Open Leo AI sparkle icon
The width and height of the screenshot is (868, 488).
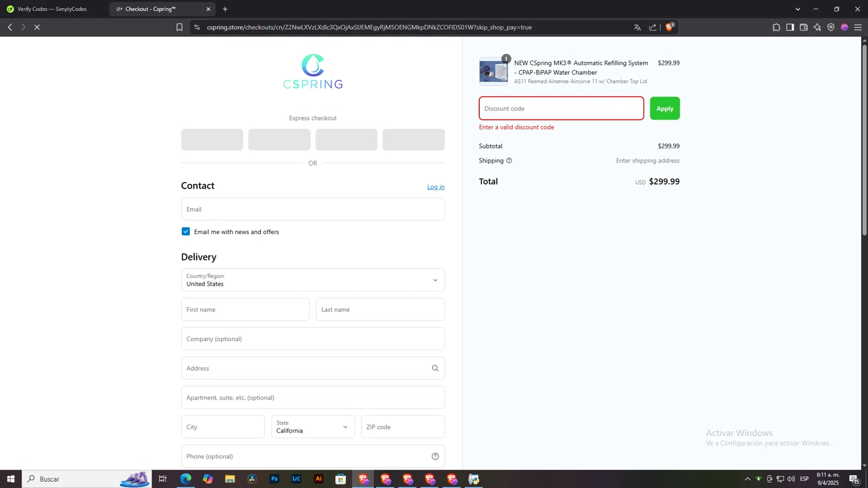click(817, 27)
